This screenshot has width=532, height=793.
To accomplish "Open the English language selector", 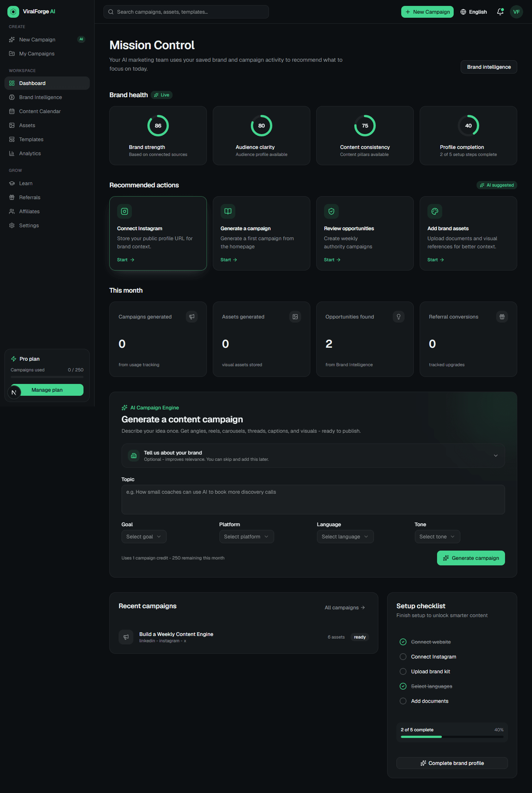I will pyautogui.click(x=474, y=12).
